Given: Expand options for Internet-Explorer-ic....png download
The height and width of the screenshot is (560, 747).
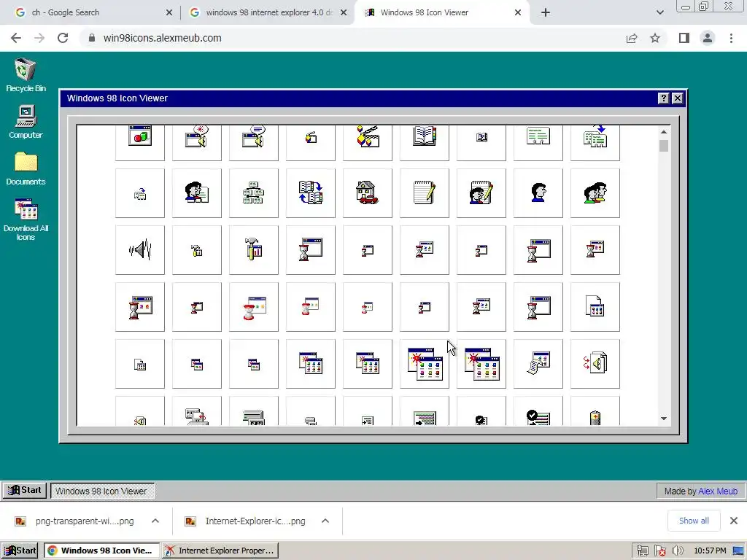Looking at the screenshot, I should coord(325,521).
